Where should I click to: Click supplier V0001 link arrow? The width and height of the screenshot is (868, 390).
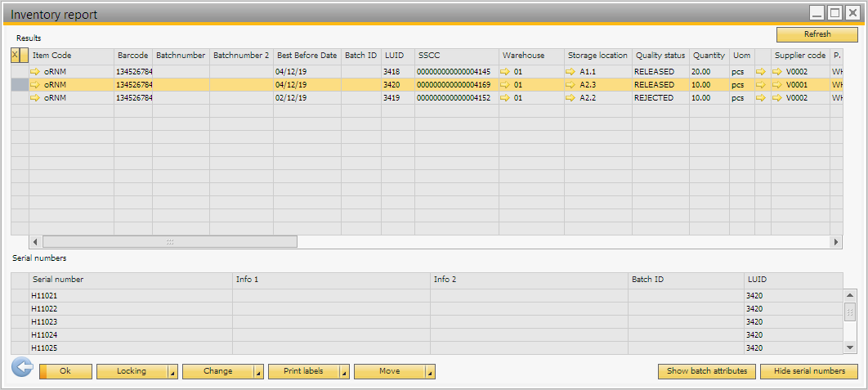(x=776, y=85)
